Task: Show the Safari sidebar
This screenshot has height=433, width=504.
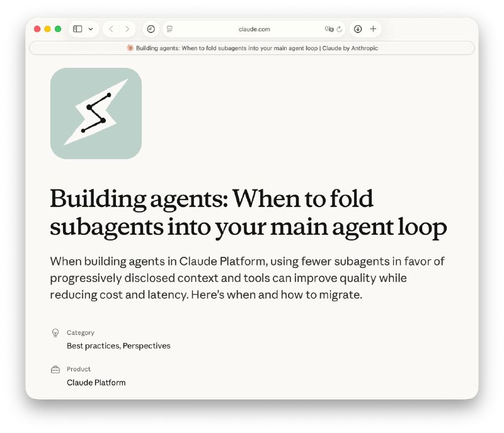Action: pos(77,29)
